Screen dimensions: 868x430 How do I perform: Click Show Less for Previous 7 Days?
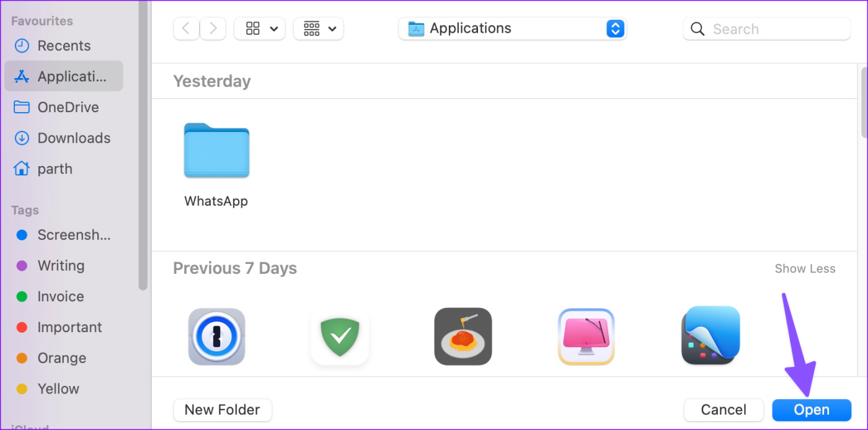point(805,269)
